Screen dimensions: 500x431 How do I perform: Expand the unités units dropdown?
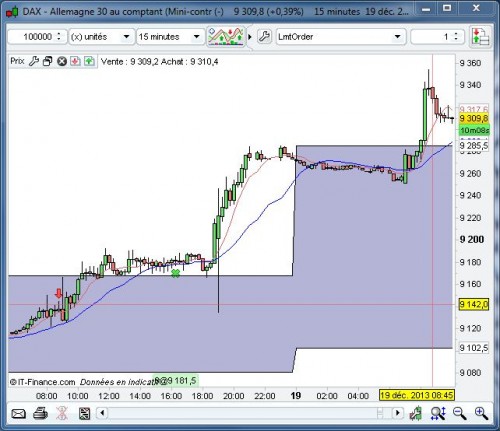126,37
